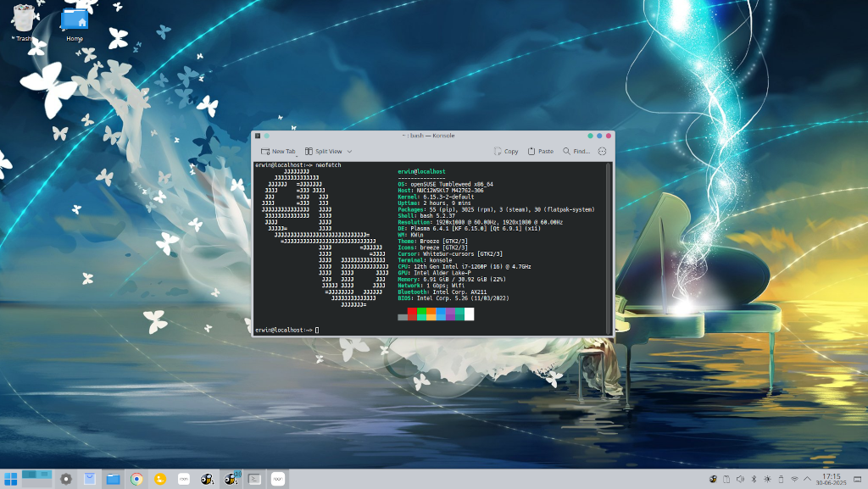868x489 pixels.
Task: Open a New Tab in Konsole
Action: point(278,151)
